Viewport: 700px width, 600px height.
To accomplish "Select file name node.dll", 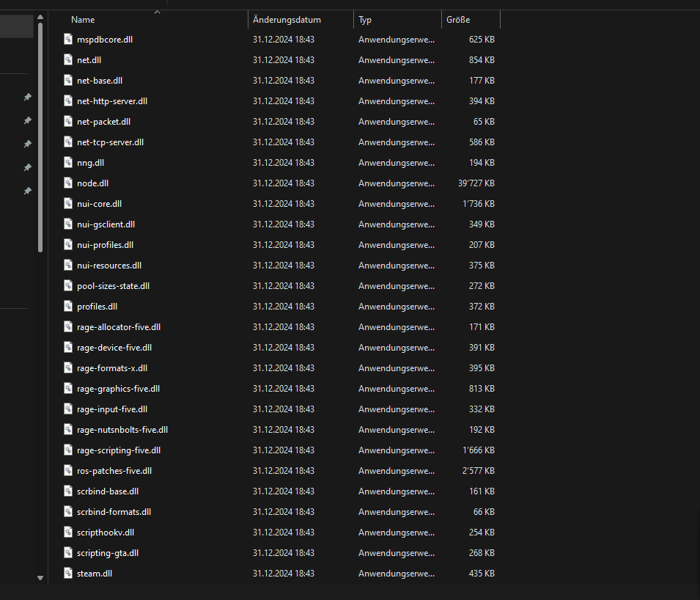I will (92, 183).
